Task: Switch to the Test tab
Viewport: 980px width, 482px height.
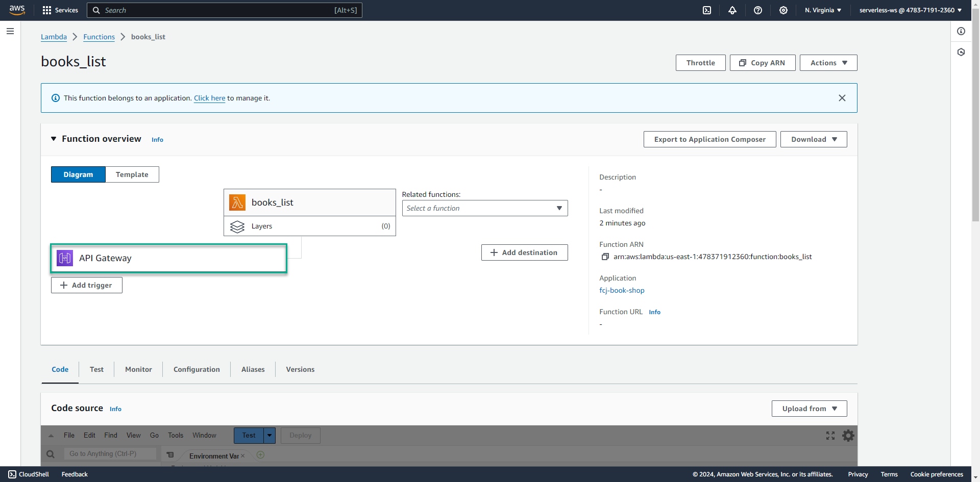Action: pyautogui.click(x=96, y=369)
